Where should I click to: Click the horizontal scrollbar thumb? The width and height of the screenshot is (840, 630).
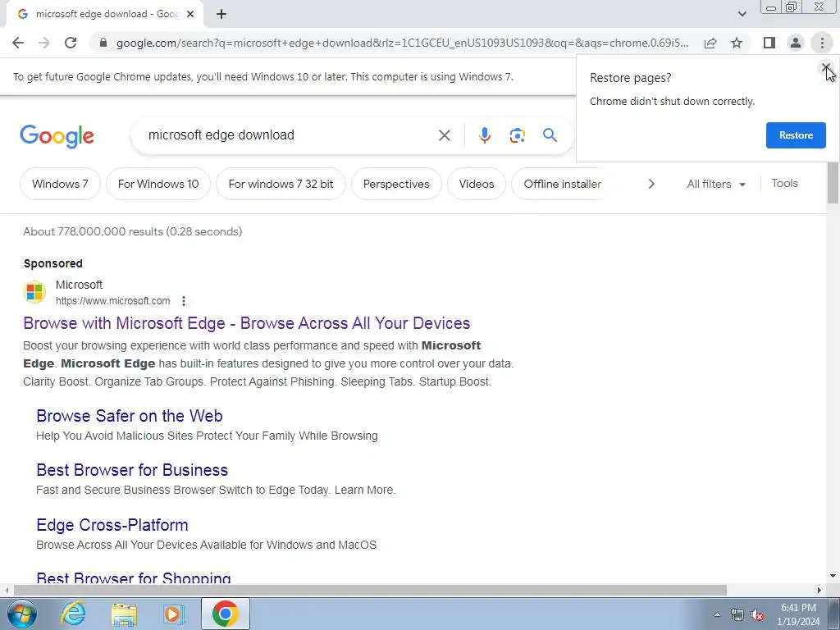click(370, 591)
